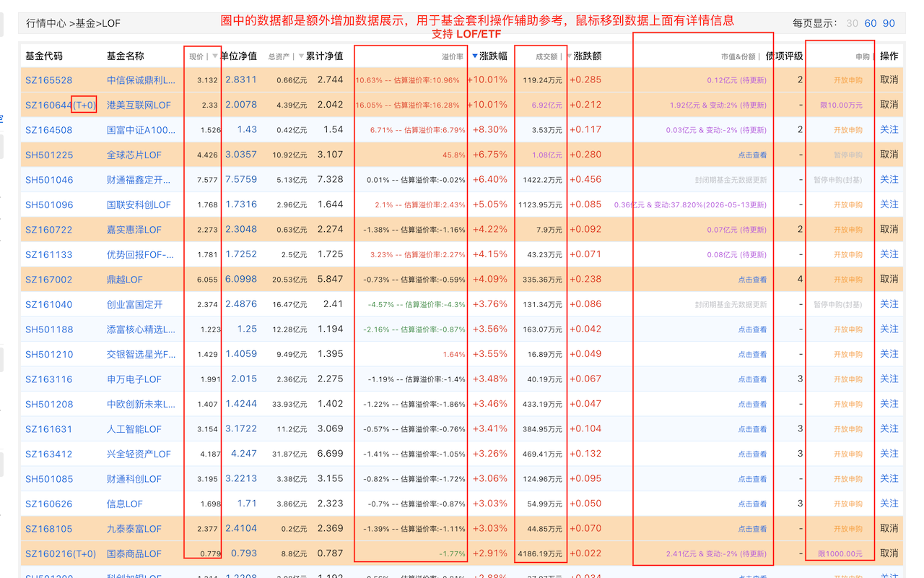Open fund name 申万电子LOF
Viewport: 924px width, 578px height.
coord(134,379)
